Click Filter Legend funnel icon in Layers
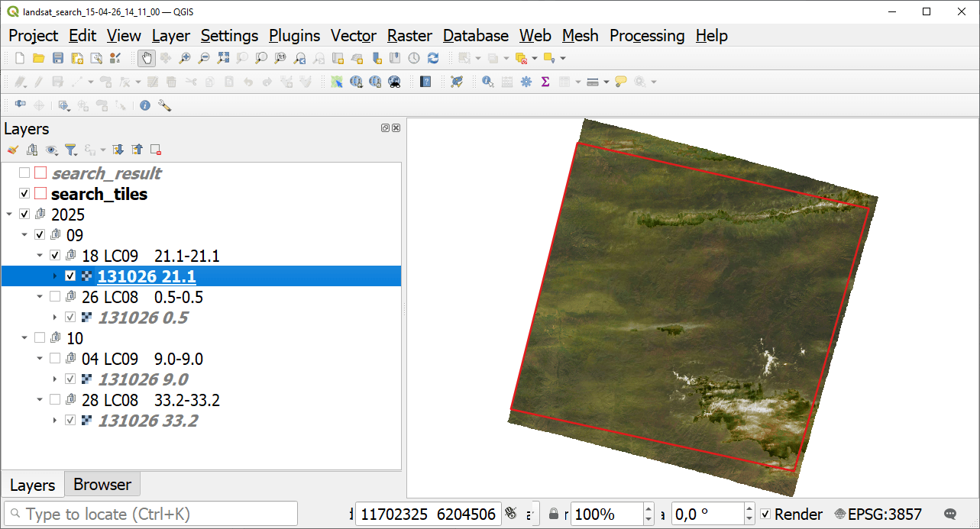Viewport: 980px width, 529px height. pyautogui.click(x=70, y=150)
